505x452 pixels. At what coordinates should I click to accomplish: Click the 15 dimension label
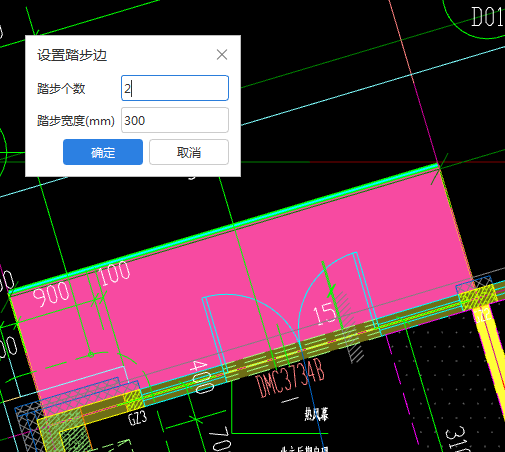tap(324, 314)
